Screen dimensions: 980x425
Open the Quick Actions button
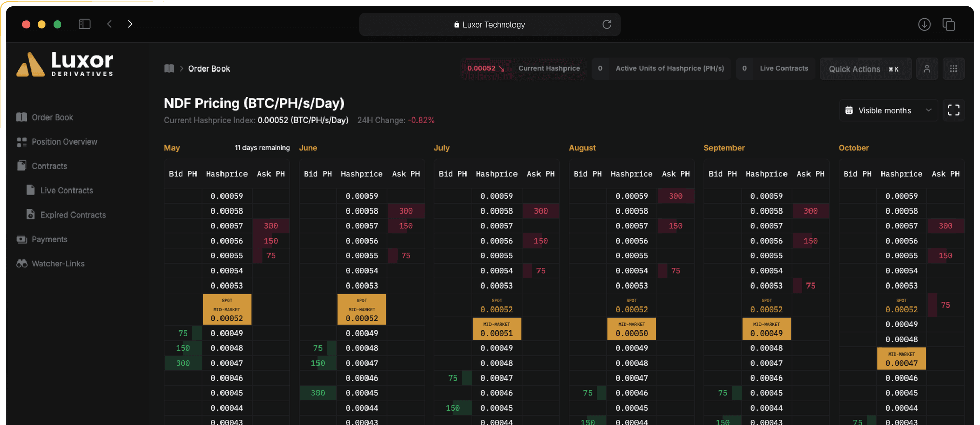point(865,69)
